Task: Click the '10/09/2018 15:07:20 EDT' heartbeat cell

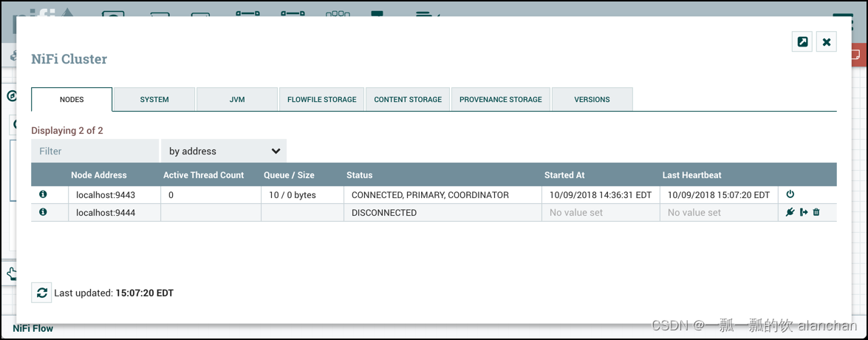Action: pyautogui.click(x=719, y=195)
